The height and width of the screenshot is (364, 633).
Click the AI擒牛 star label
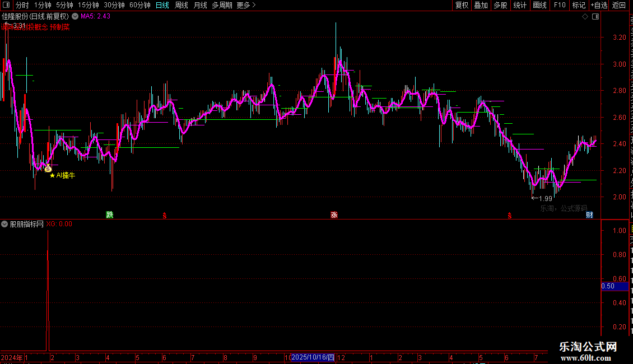tap(62, 175)
